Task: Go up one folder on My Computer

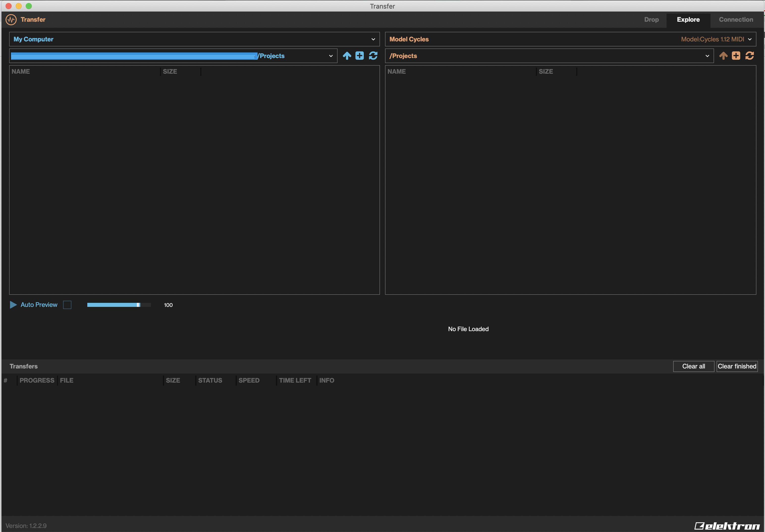Action: tap(347, 56)
